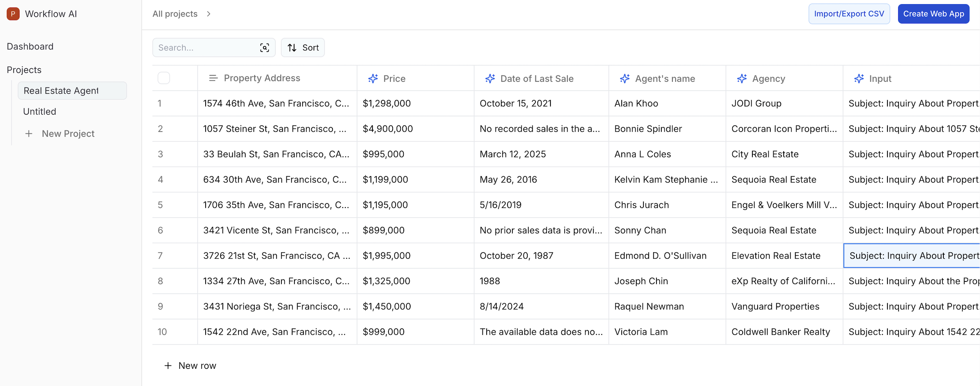This screenshot has width=980, height=386.
Task: Click the Property Address column header
Action: (277, 78)
